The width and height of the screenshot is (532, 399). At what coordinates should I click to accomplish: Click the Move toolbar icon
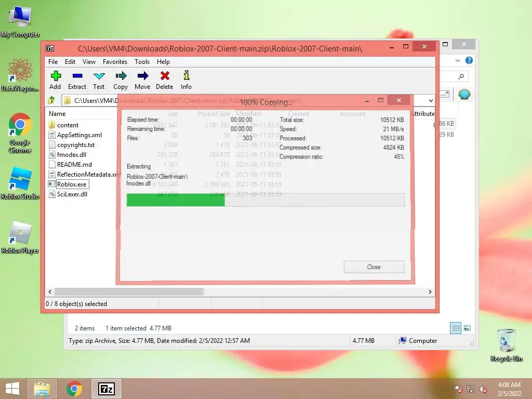click(x=142, y=80)
